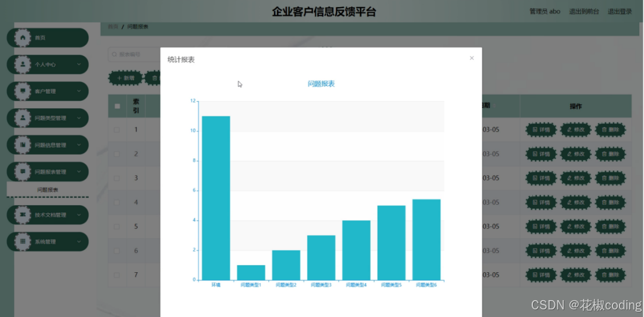Select the 问题报表 submenu item
Image resolution: width=644 pixels, height=317 pixels.
(x=48, y=190)
